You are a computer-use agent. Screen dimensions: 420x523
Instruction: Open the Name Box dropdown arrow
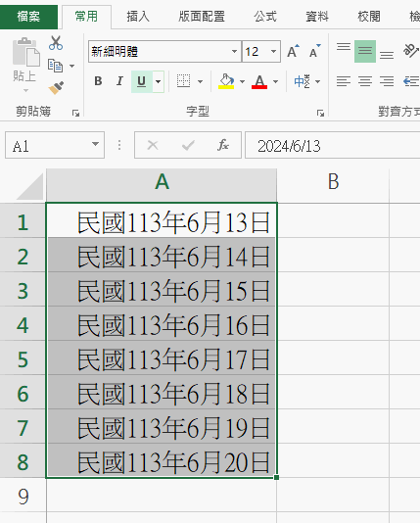click(x=95, y=144)
